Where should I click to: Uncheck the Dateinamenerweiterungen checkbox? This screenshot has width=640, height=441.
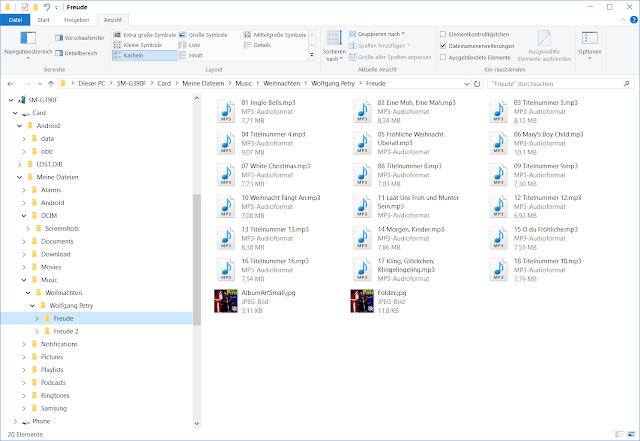click(x=443, y=46)
